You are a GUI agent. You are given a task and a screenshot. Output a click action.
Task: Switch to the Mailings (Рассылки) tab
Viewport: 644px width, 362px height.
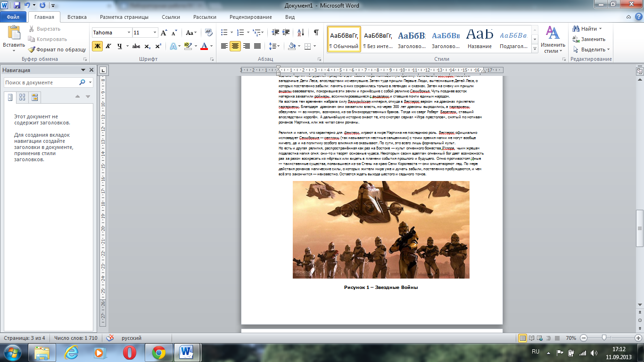(x=205, y=17)
